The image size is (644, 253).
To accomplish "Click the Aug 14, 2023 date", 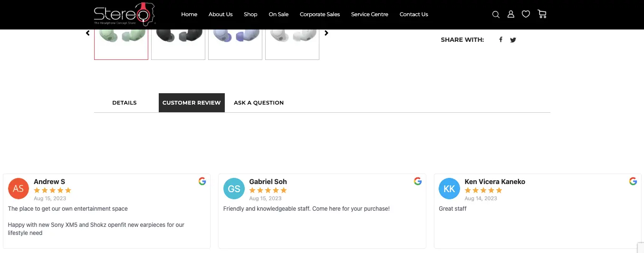I will pyautogui.click(x=481, y=198).
